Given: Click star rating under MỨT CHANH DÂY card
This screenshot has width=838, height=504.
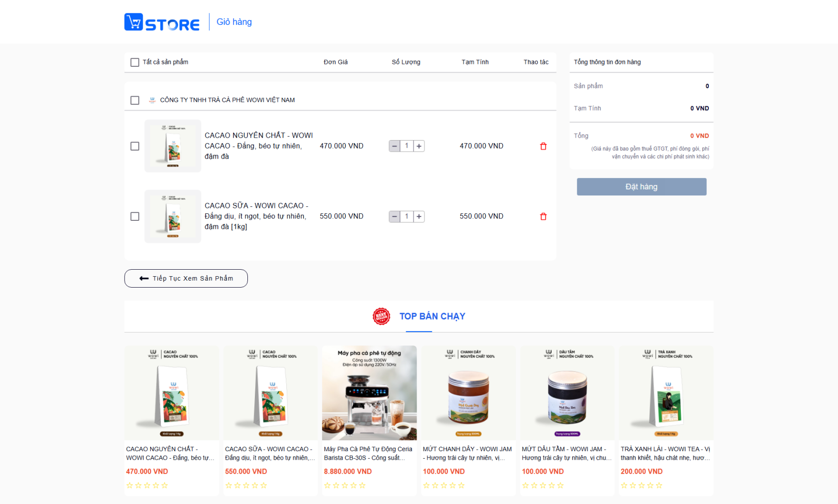Looking at the screenshot, I should point(444,485).
